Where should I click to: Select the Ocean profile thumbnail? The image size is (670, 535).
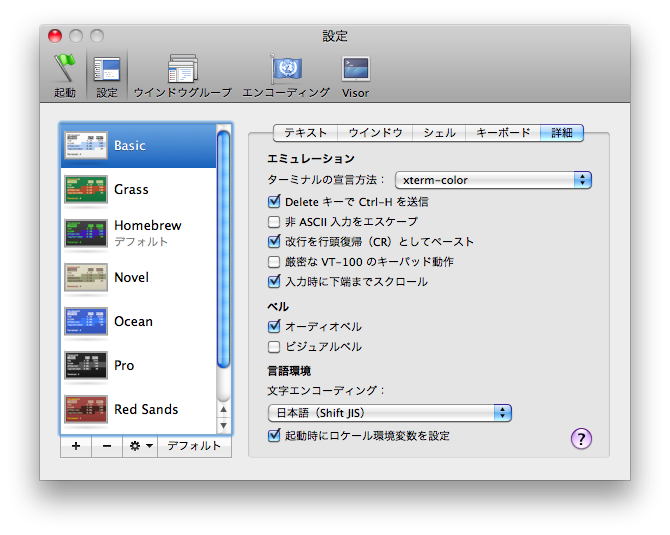click(85, 321)
